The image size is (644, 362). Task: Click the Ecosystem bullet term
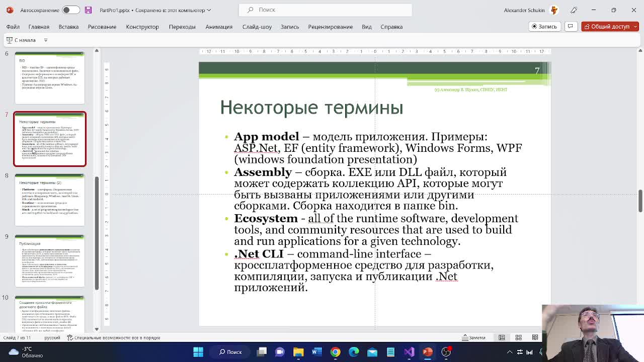[x=266, y=219]
